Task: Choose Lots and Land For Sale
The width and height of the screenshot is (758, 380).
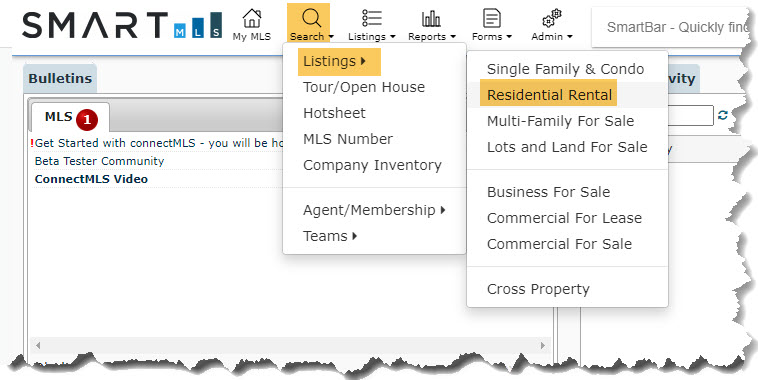Action: (567, 147)
